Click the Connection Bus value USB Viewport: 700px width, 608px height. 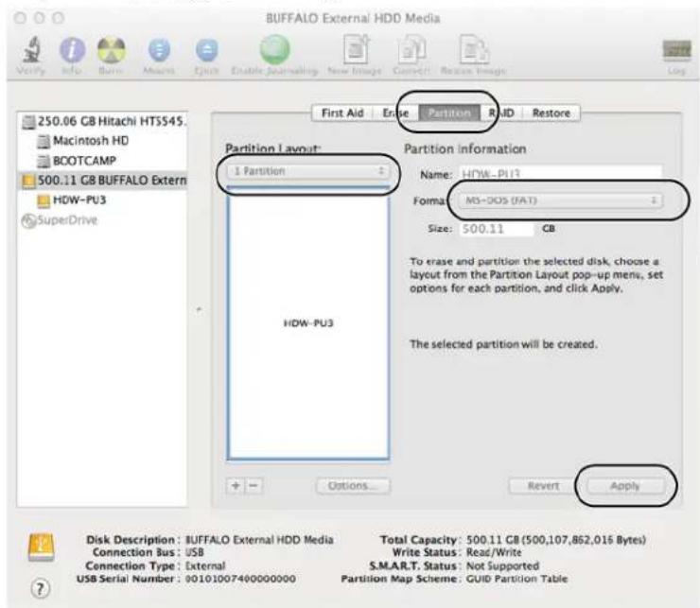click(195, 552)
